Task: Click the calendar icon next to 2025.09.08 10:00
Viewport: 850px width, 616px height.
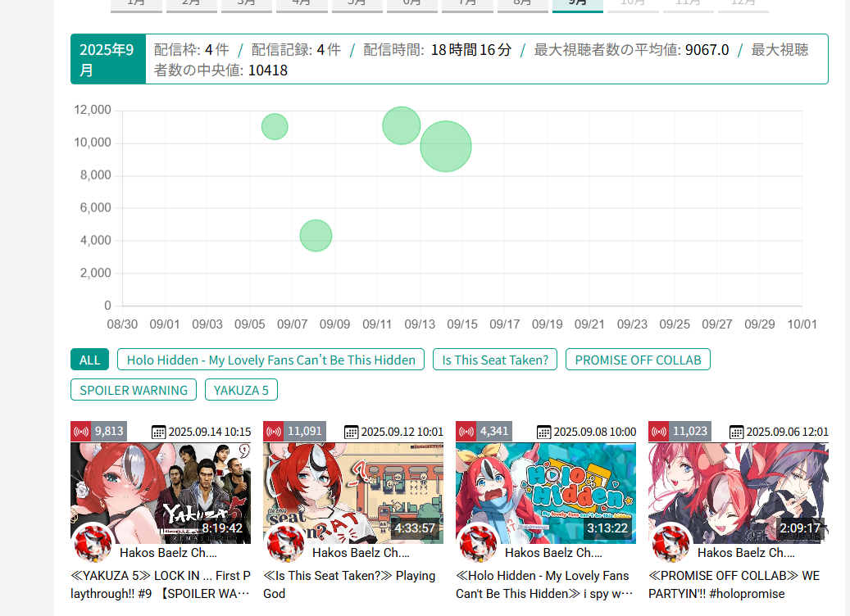Action: pyautogui.click(x=543, y=432)
